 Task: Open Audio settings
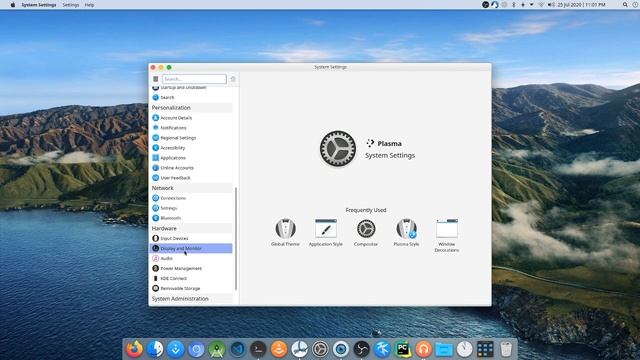tap(191, 258)
